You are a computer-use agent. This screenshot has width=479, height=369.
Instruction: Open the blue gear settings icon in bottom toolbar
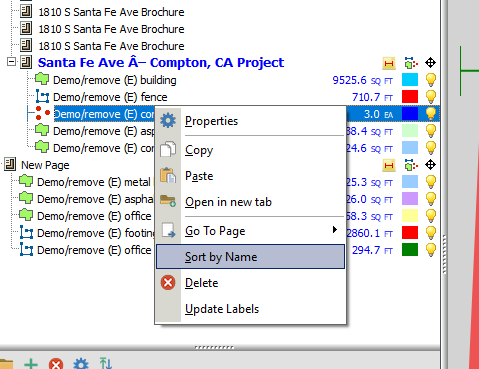[x=81, y=364]
